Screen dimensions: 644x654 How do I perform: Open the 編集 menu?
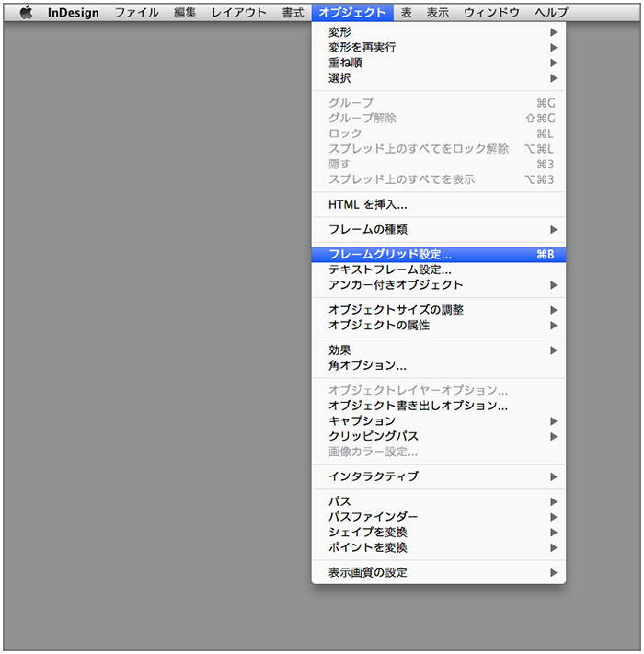click(x=185, y=13)
